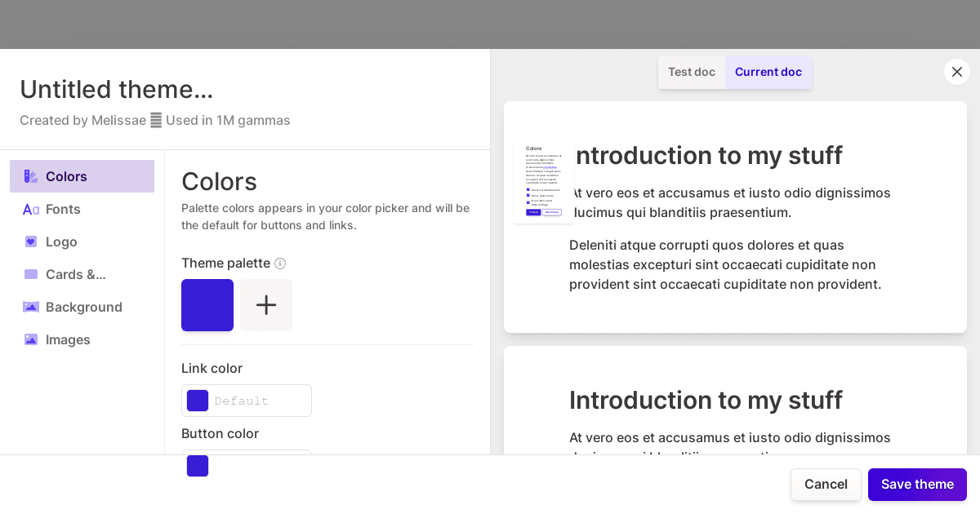The image size is (980, 514).
Task: Click the Theme palette info icon
Action: (280, 264)
